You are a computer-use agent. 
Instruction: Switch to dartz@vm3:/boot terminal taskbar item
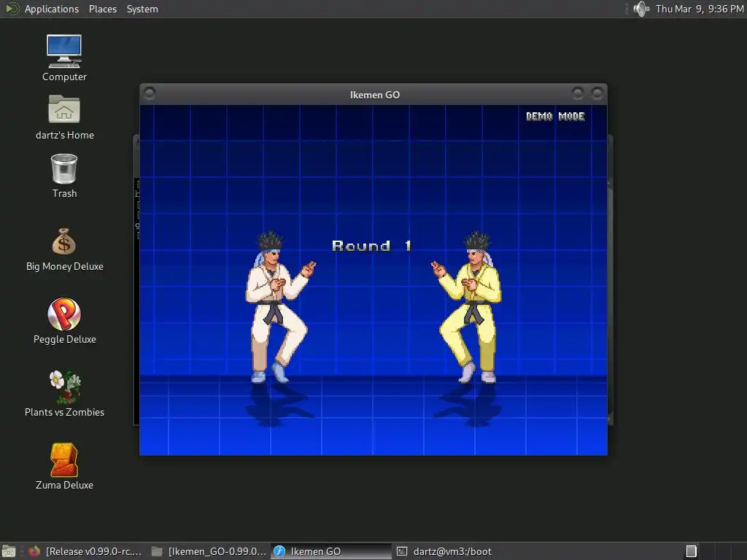click(x=452, y=551)
